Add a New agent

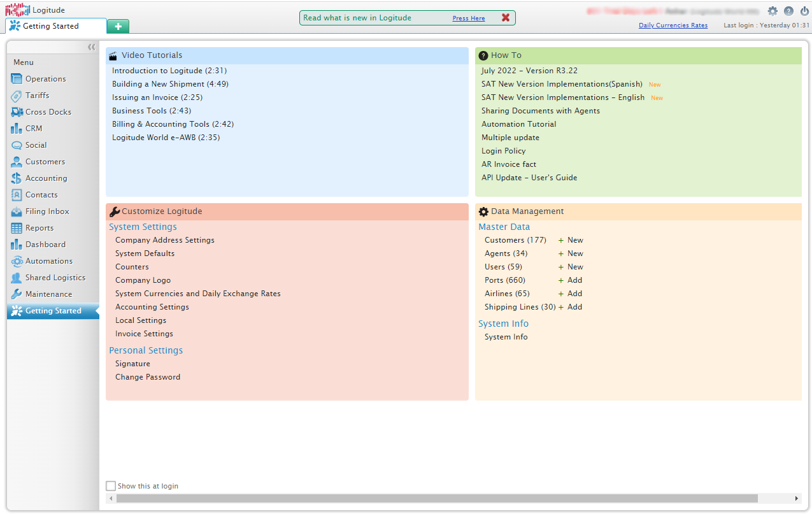click(x=571, y=253)
